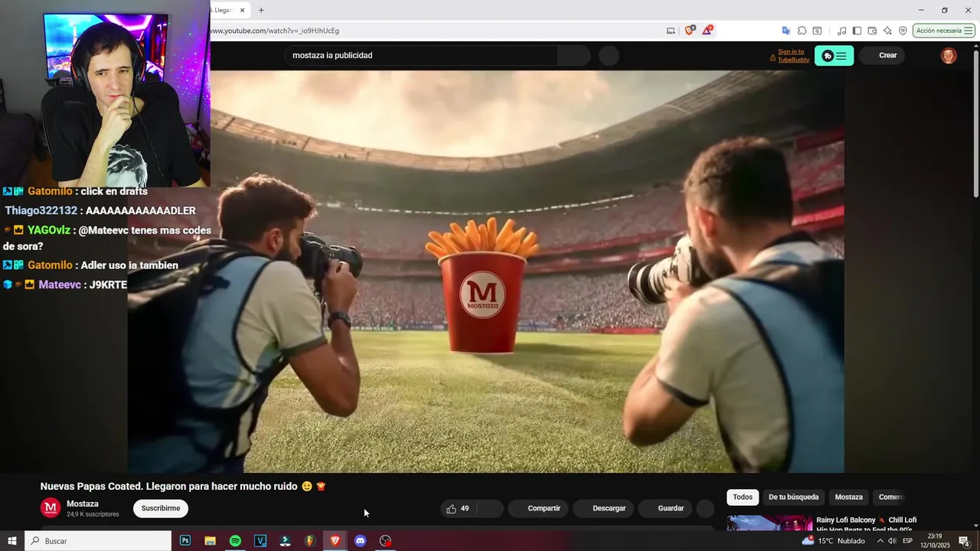Click the tab search window icon in toolbar
The image size is (980, 551).
(817, 31)
